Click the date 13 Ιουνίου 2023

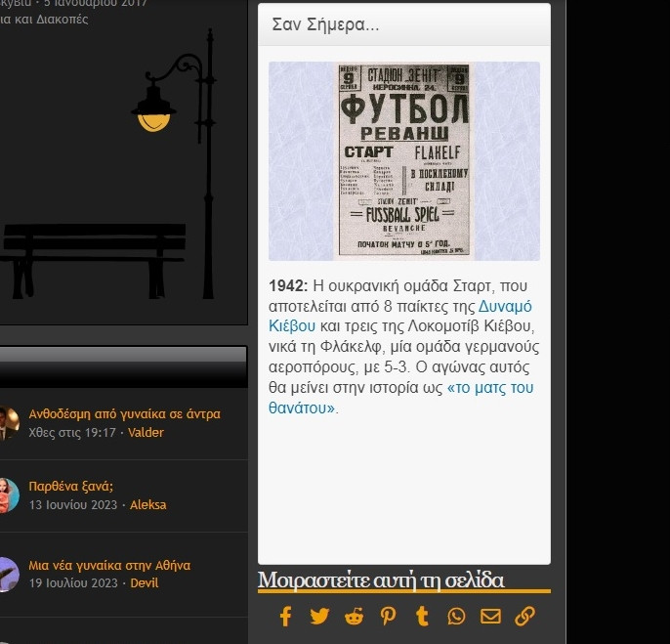pyautogui.click(x=73, y=504)
